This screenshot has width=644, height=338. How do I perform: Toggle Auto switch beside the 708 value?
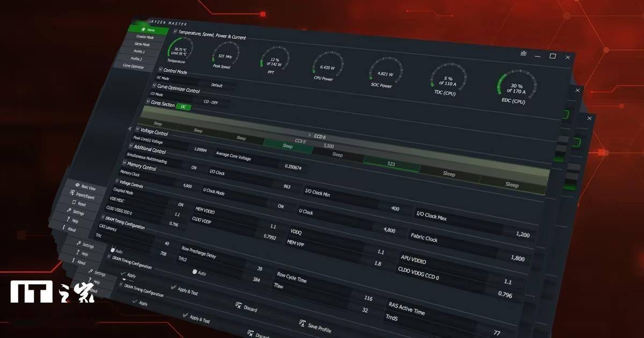(116, 251)
